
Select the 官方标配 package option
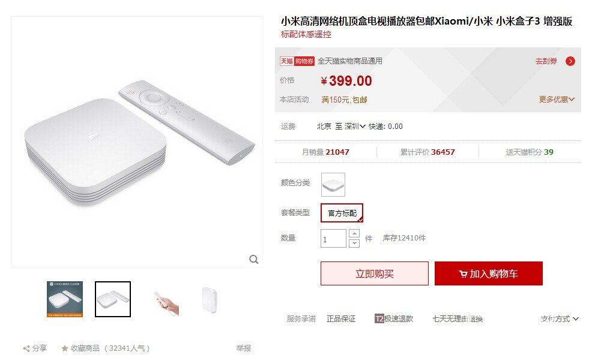pyautogui.click(x=342, y=213)
